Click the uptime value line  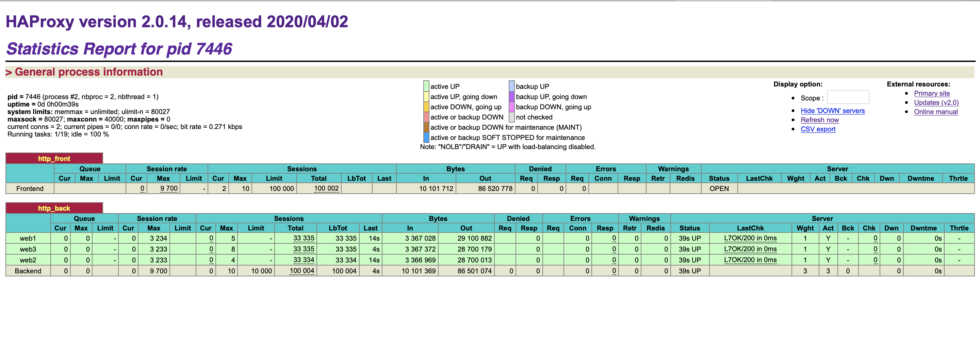43,104
